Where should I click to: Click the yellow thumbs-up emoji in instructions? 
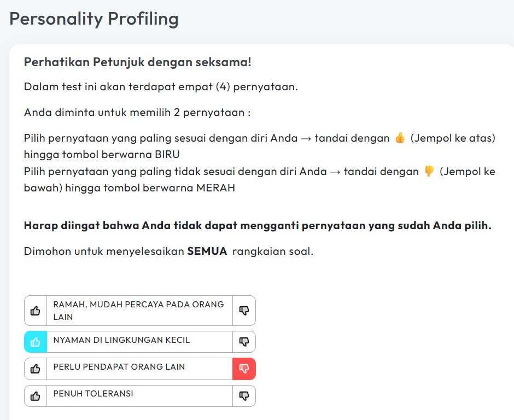(x=400, y=138)
